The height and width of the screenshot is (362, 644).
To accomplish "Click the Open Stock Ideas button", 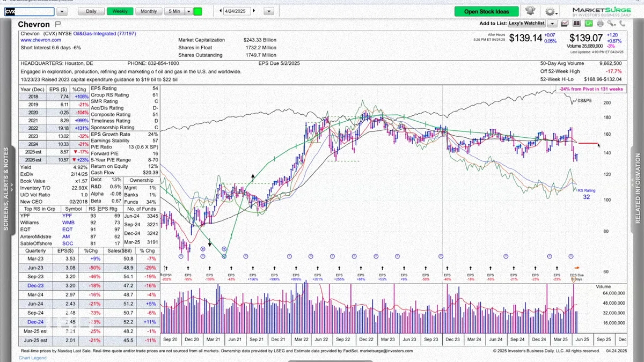I will (487, 11).
